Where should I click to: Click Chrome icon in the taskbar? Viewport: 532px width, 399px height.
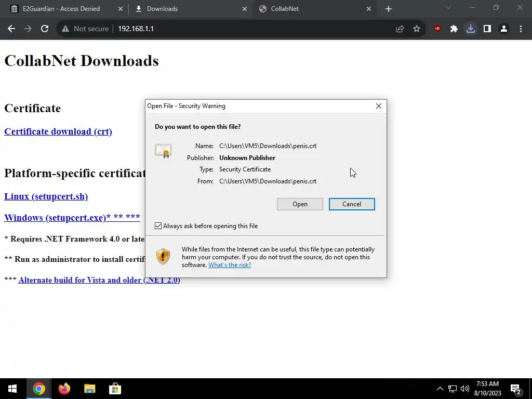point(38,389)
